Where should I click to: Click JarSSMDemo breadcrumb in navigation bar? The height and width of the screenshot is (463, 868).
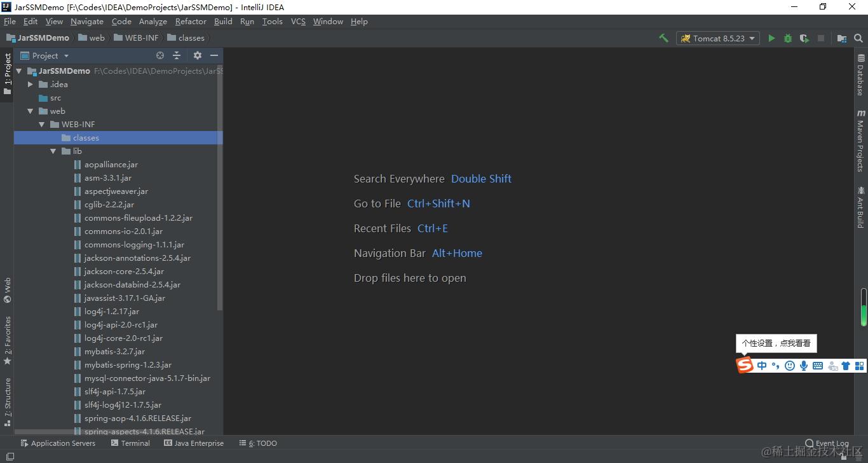pyautogui.click(x=37, y=38)
